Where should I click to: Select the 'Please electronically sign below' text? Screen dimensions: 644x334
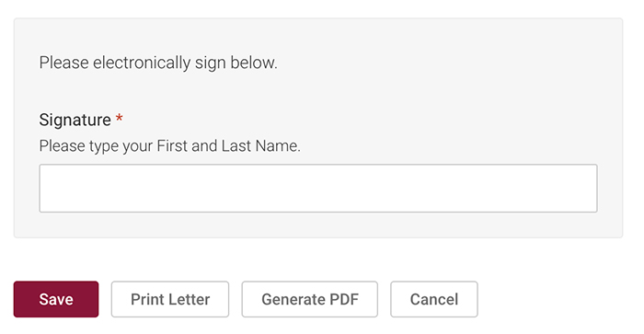(158, 63)
